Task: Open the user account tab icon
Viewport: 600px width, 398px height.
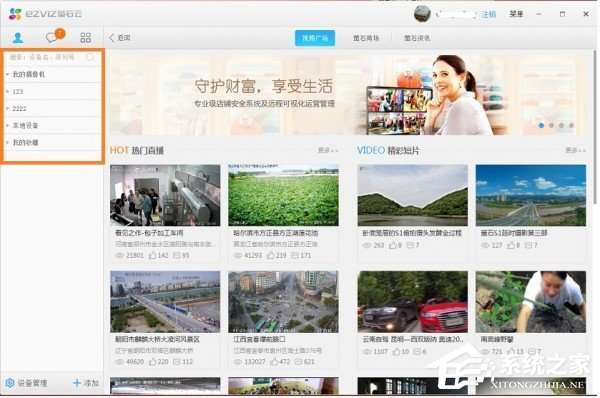Action: tap(18, 38)
